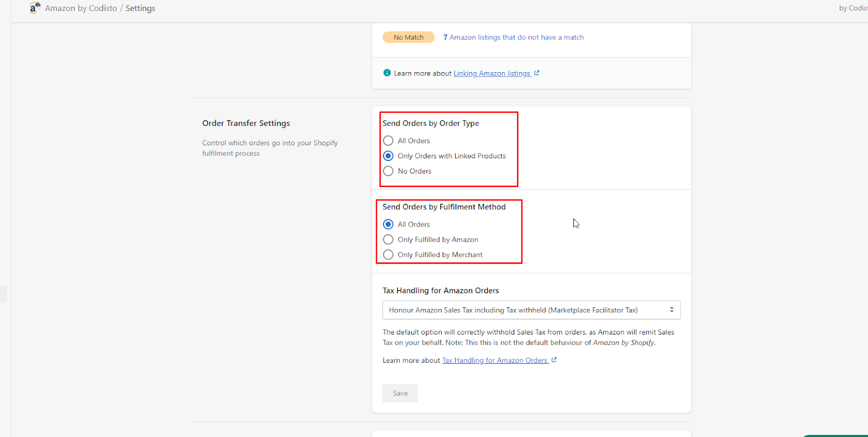
Task: Click the Save button
Action: pyautogui.click(x=400, y=393)
